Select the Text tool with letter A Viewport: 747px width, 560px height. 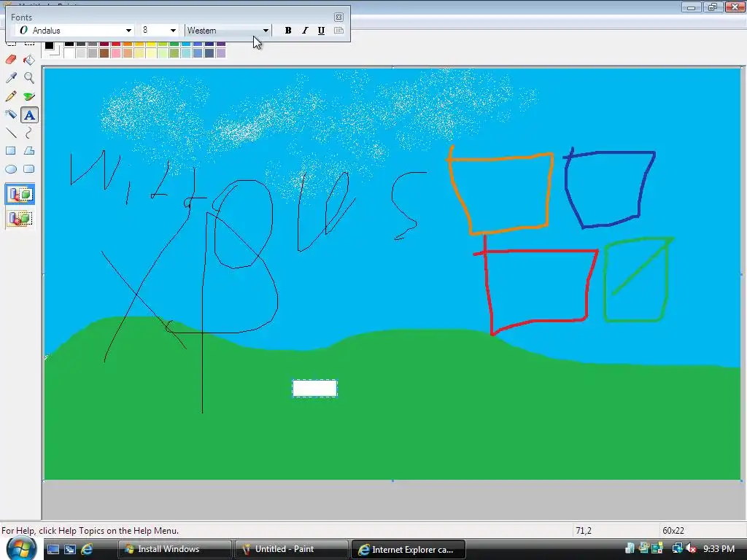[x=29, y=114]
